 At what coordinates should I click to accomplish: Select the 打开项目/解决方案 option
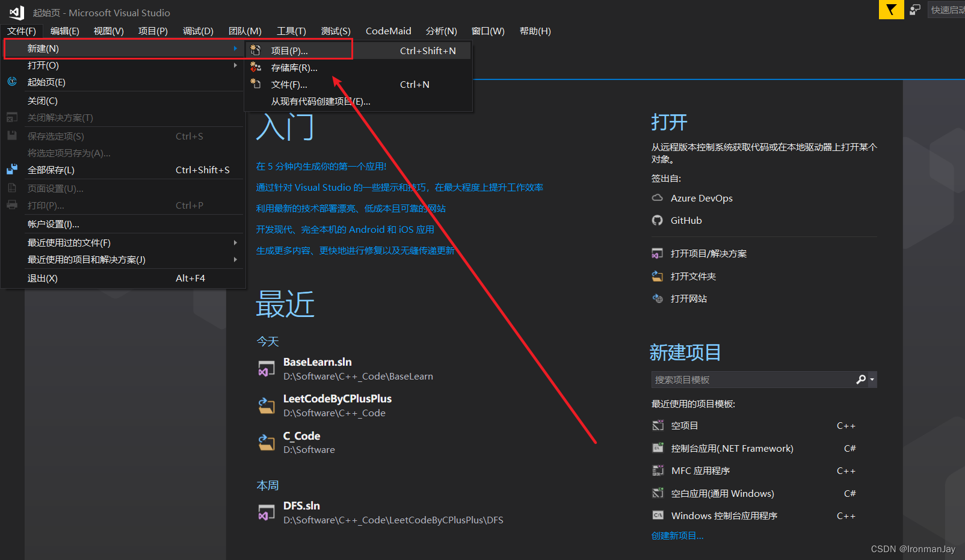pyautogui.click(x=709, y=254)
